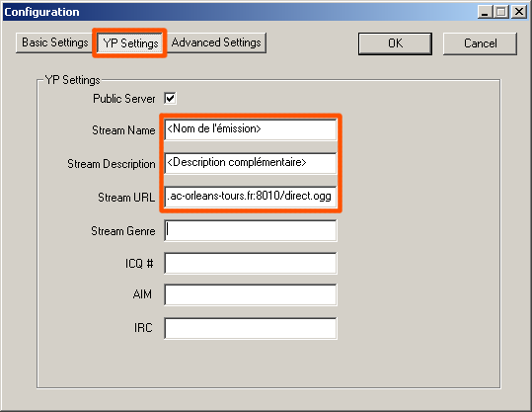Click the Configuration title bar
This screenshot has height=412, width=532.
238,12
